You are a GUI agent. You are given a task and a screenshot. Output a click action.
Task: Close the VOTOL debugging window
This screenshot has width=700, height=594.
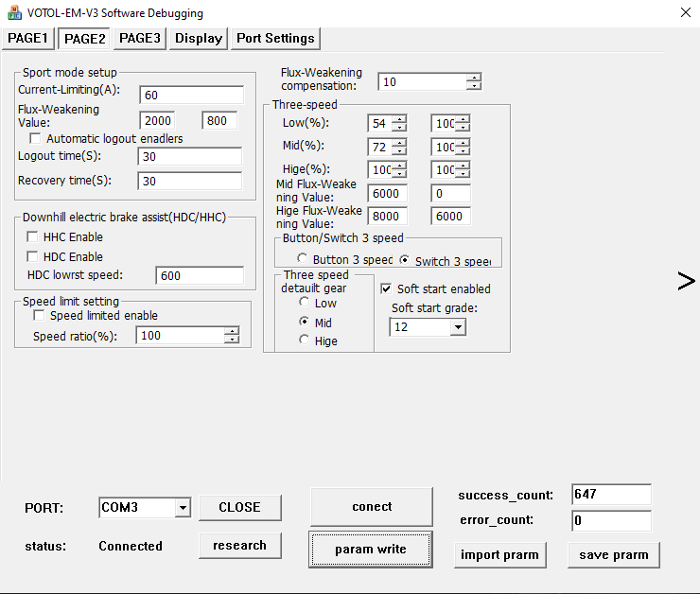point(685,12)
